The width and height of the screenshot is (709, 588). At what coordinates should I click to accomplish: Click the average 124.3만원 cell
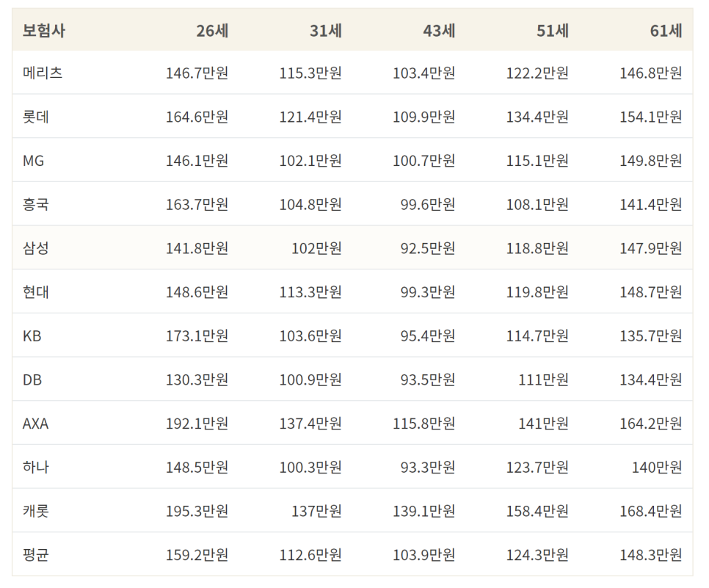pyautogui.click(x=537, y=555)
